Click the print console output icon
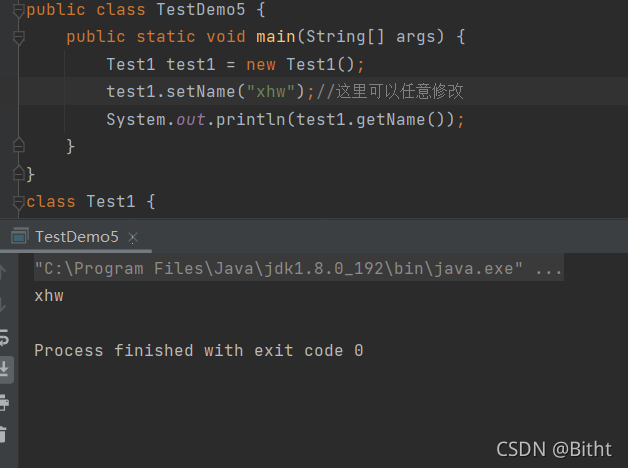 [x=4, y=402]
